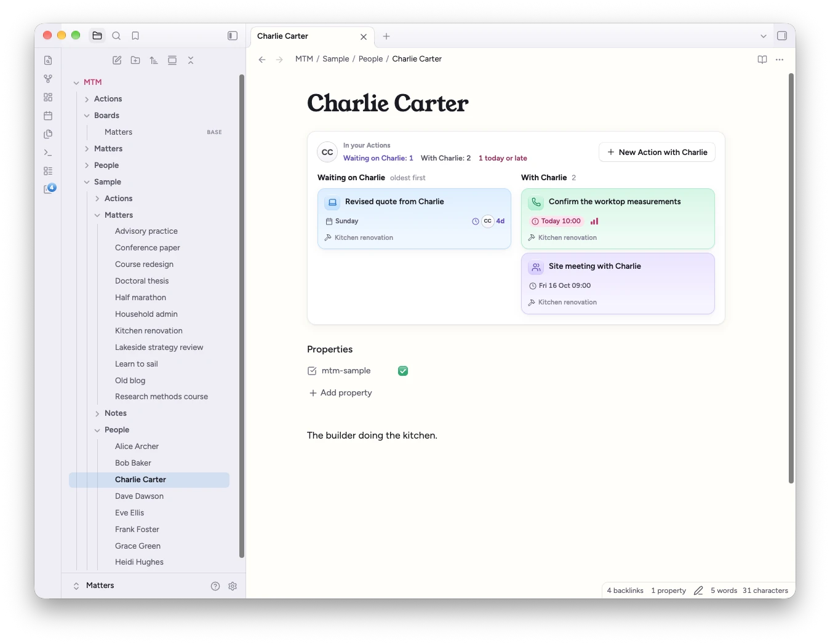
Task: Collapse the Boards folder
Action: (x=87, y=116)
